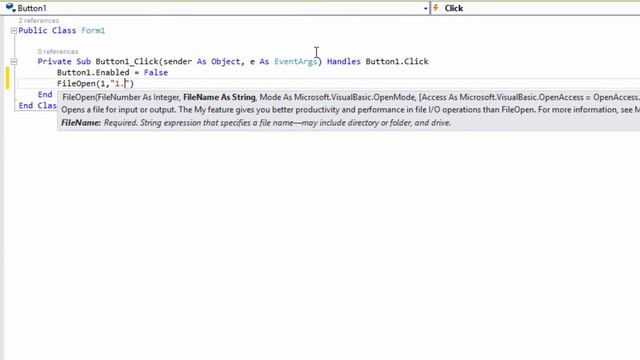The height and width of the screenshot is (360, 640).
Task: Click the yellow change marker in margin
Action: [x=7, y=78]
